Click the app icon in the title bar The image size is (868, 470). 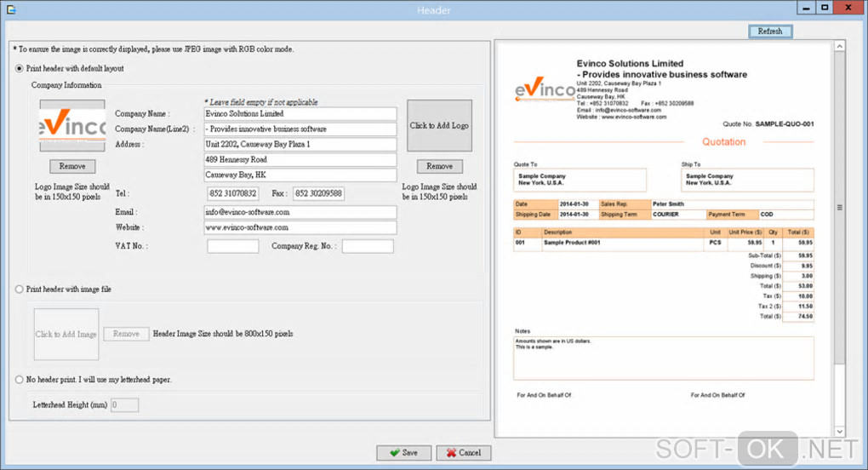[10, 9]
